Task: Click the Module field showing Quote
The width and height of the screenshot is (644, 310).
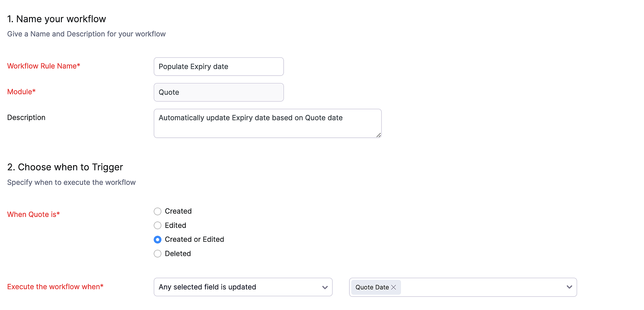Action: [x=219, y=92]
